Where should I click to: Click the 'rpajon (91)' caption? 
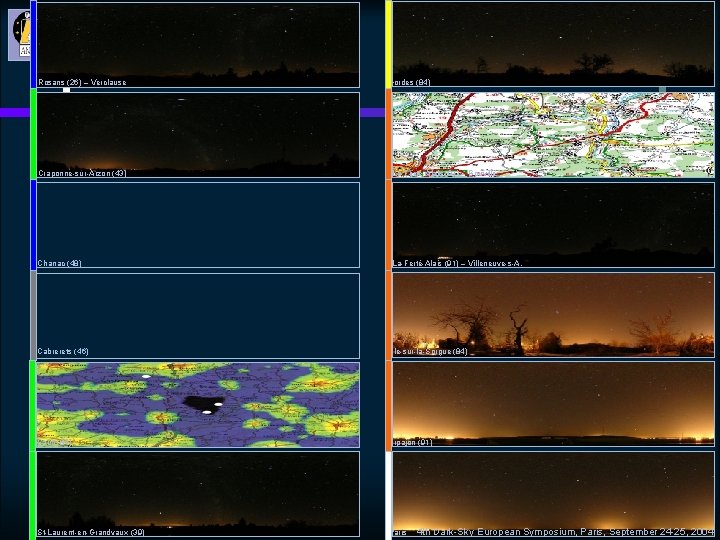412,442
